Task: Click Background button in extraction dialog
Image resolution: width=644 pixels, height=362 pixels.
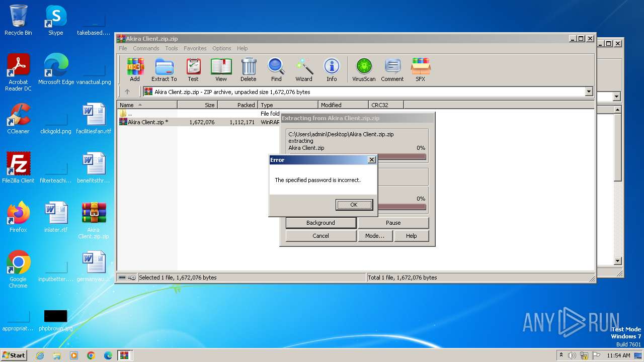Action: pos(320,223)
